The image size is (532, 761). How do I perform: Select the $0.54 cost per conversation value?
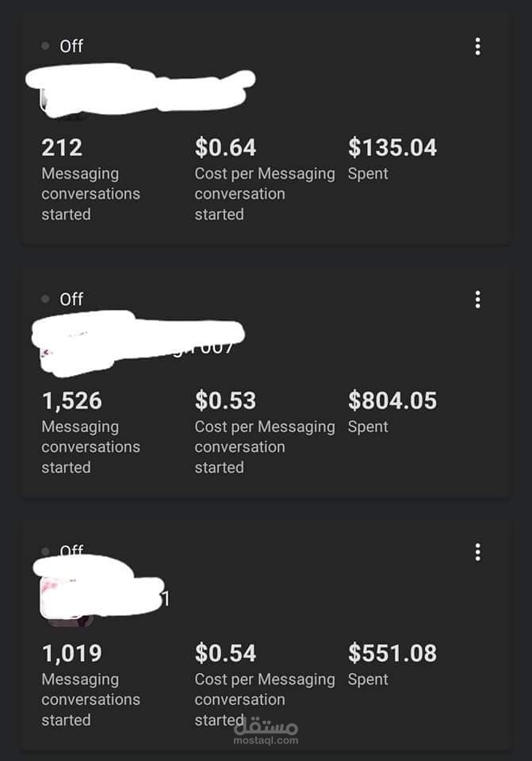click(x=226, y=653)
